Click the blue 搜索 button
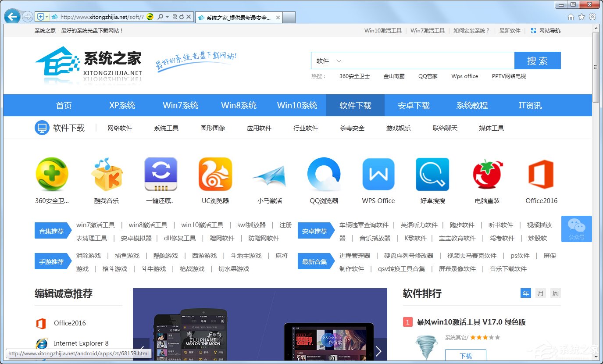The width and height of the screenshot is (603, 364). click(538, 61)
